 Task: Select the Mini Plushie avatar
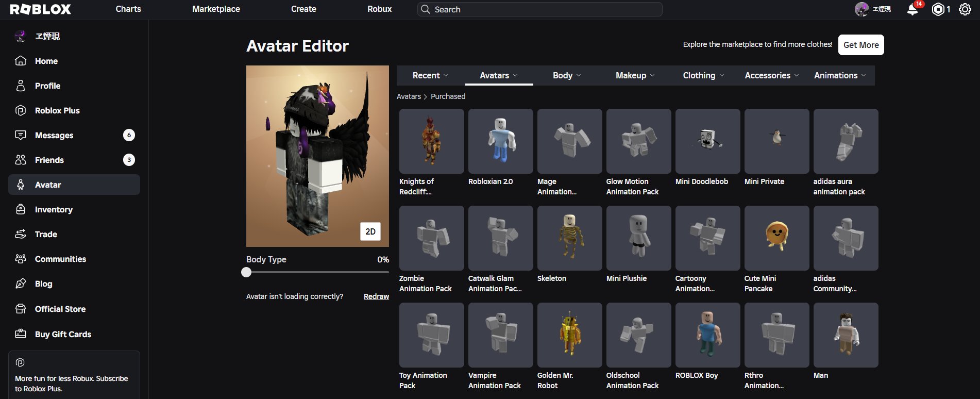(x=639, y=238)
